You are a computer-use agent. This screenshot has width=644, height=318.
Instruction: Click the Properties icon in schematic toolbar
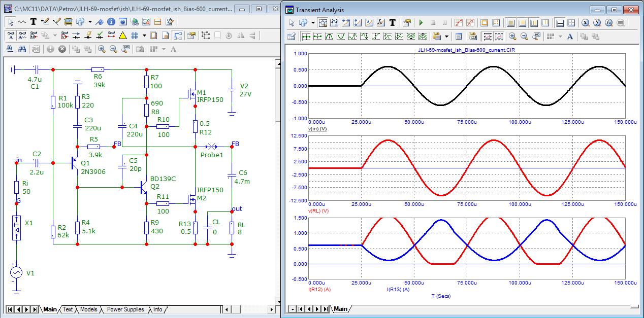tap(191, 36)
